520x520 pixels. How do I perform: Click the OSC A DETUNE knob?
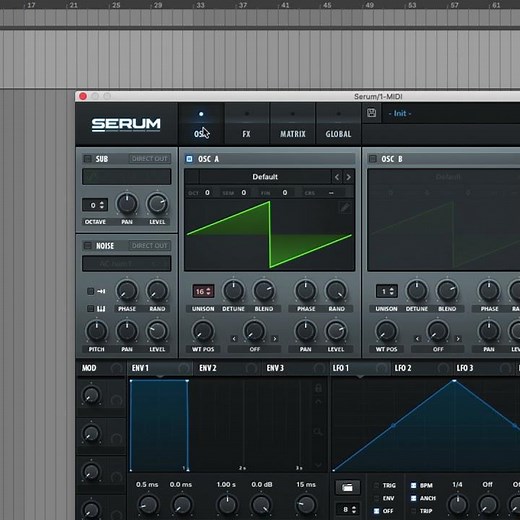click(x=233, y=291)
